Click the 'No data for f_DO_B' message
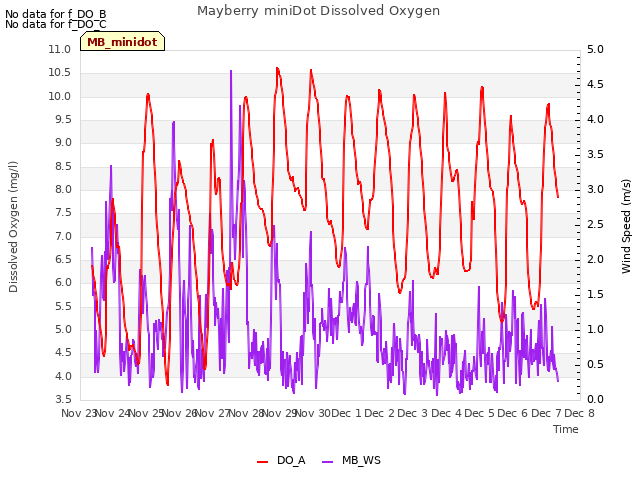640x480 pixels. (x=56, y=14)
